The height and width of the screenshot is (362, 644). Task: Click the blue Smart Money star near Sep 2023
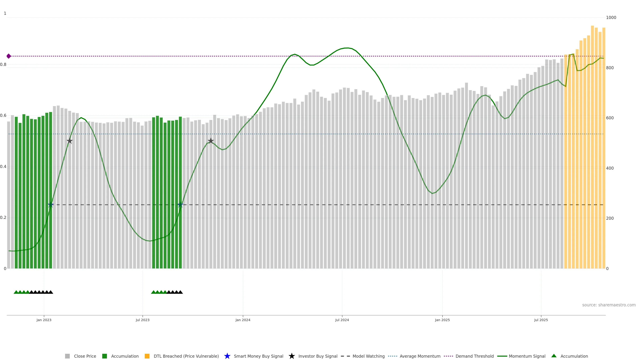coord(180,205)
